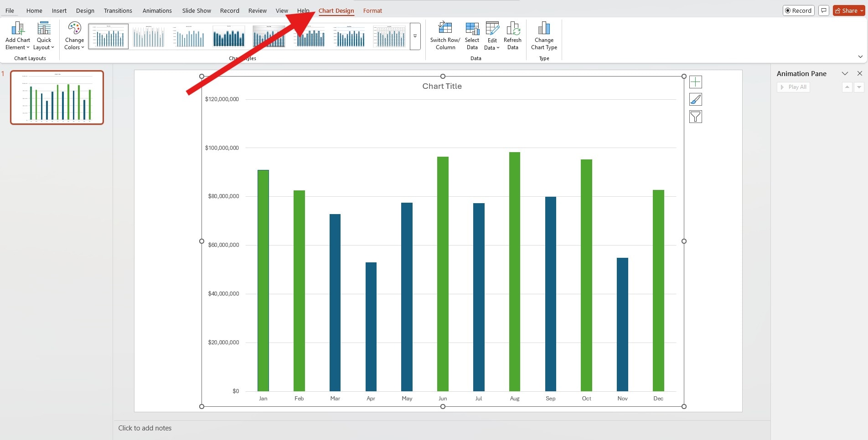
Task: Open Chart Styles with the brush icon
Action: point(695,99)
